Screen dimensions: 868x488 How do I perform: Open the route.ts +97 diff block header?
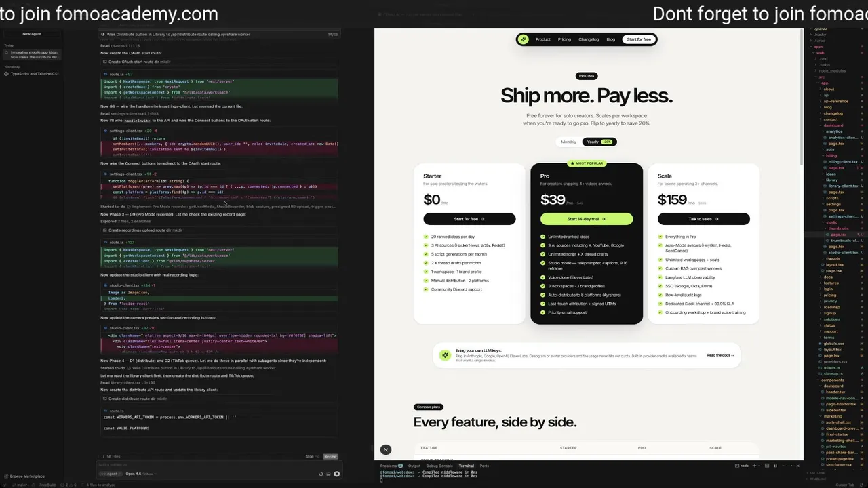[220, 74]
